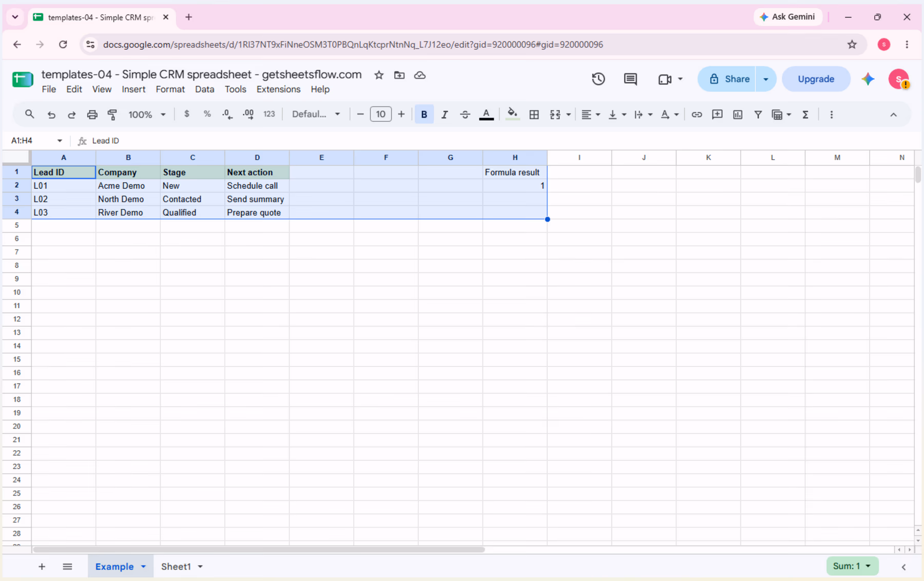Toggle strikethrough formatting
924x581 pixels.
tap(465, 114)
